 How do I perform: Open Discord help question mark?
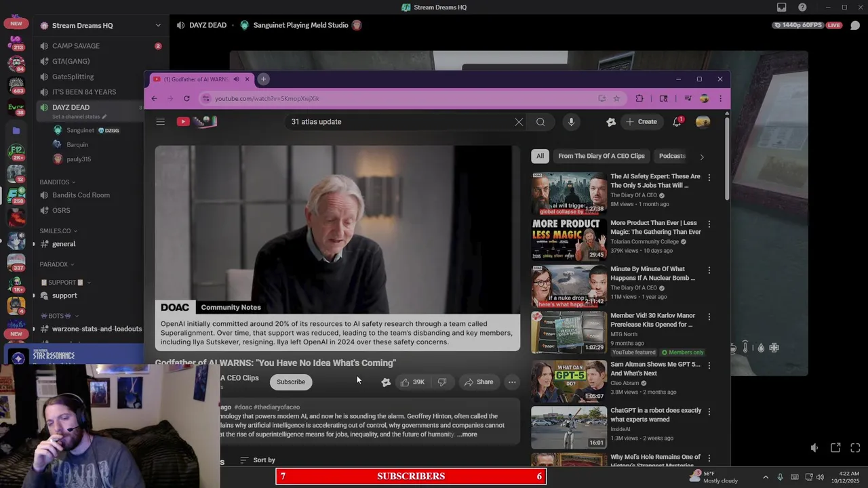pyautogui.click(x=802, y=7)
